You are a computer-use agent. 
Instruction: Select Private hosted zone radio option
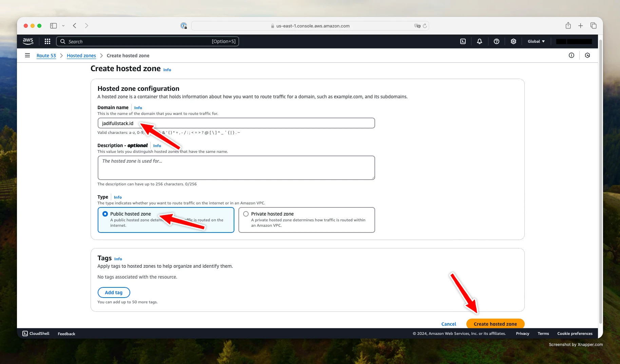[x=246, y=214]
